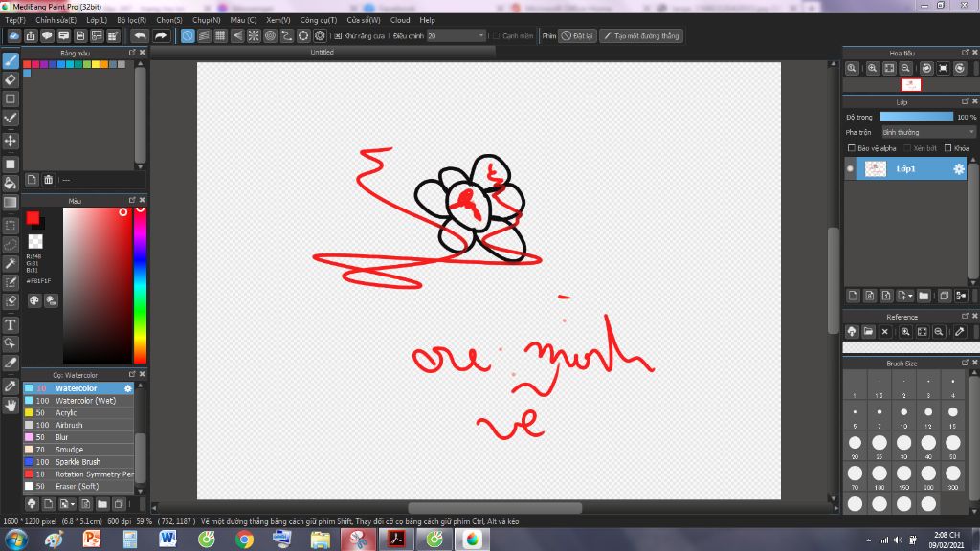Screen dimensions: 980x551
Task: Select the Hand pan tool
Action: (x=11, y=406)
